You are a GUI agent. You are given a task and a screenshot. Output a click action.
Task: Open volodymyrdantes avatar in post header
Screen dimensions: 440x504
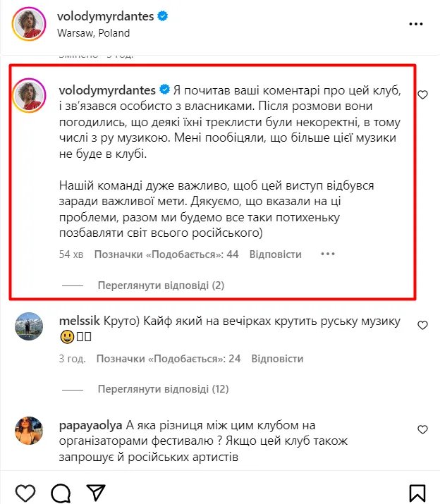29,25
